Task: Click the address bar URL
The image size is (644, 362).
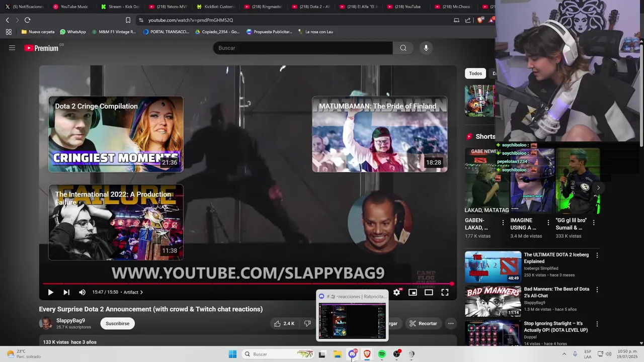Action: coord(191,20)
